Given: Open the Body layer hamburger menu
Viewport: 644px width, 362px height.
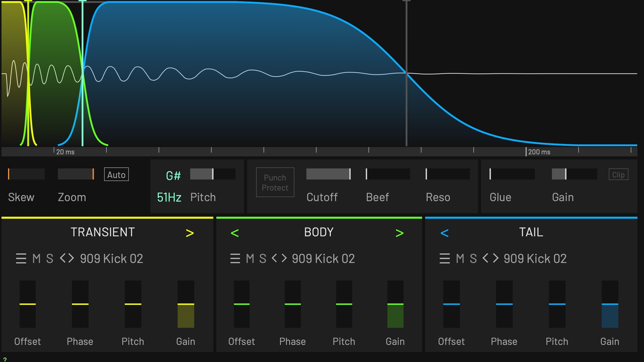Looking at the screenshot, I should coord(235,259).
